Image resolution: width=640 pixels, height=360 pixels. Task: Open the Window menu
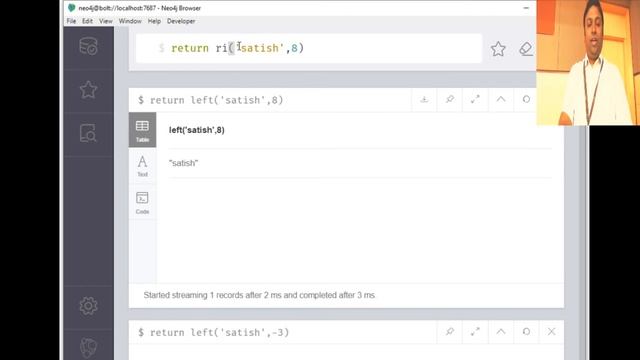(x=130, y=21)
